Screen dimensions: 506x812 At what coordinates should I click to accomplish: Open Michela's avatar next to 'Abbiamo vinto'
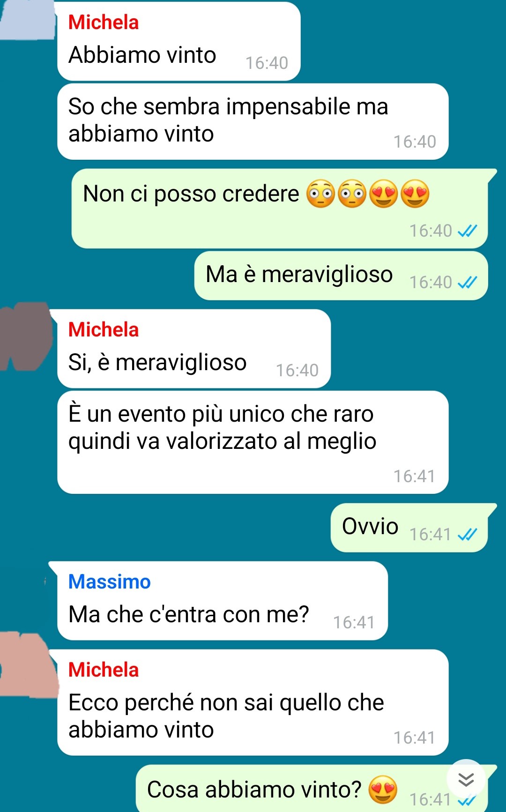point(27,19)
